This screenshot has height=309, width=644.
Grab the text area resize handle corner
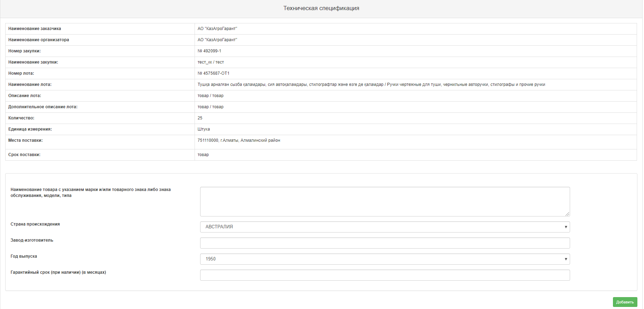pyautogui.click(x=567, y=214)
